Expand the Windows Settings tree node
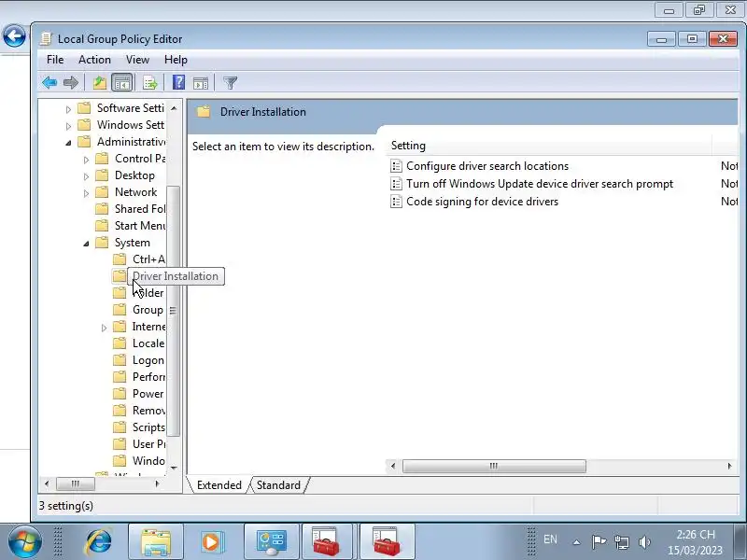Screen dimensions: 747x560 pyautogui.click(x=68, y=126)
